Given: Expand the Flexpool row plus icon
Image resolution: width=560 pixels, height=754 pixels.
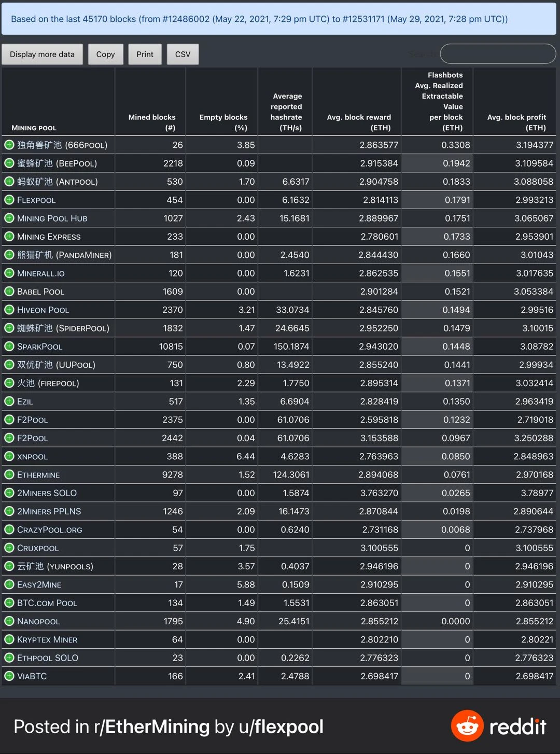Looking at the screenshot, I should pyautogui.click(x=9, y=200).
